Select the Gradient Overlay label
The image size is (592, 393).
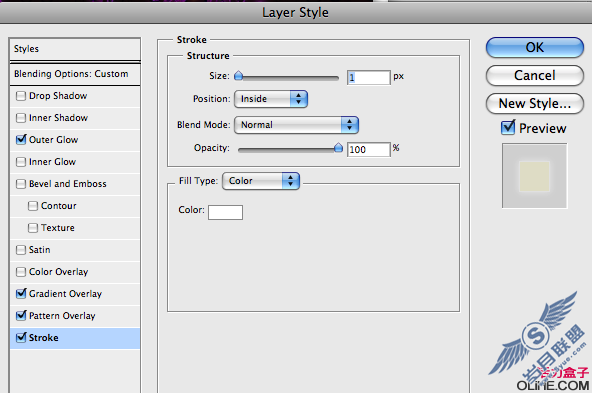click(65, 294)
